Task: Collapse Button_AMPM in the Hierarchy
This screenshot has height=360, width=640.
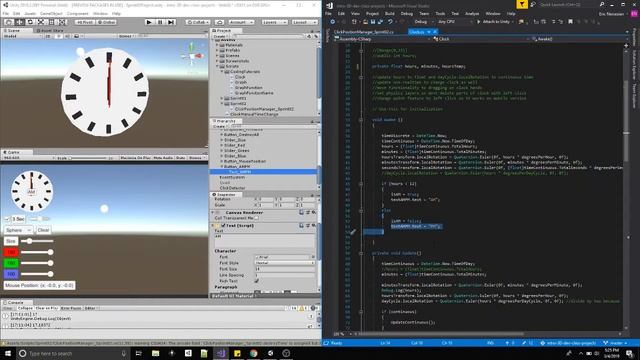Action: [x=222, y=167]
